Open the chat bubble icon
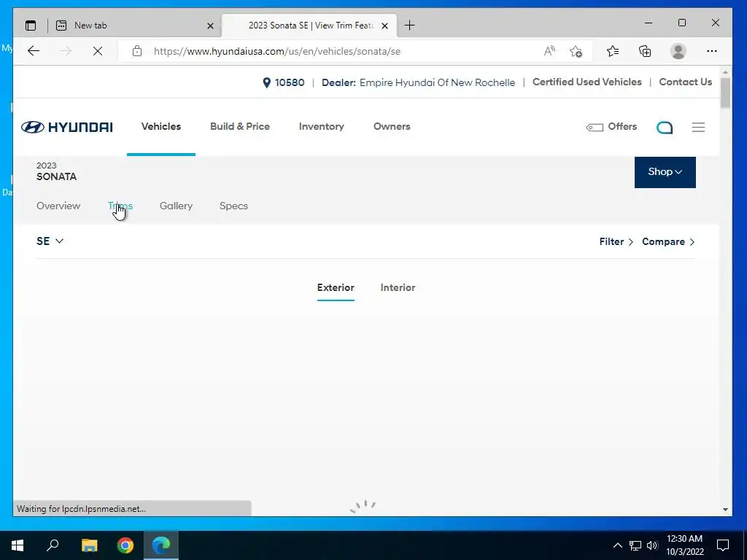 click(x=665, y=127)
